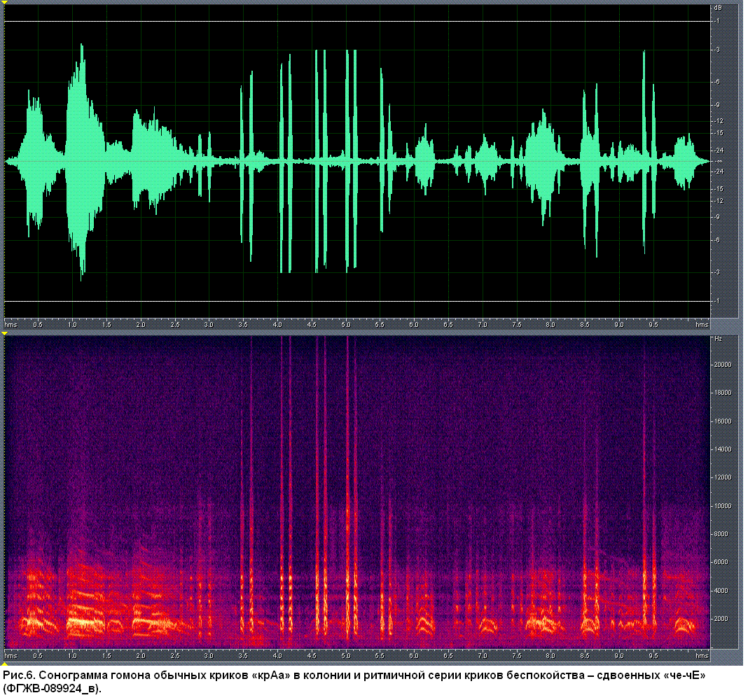The width and height of the screenshot is (748, 700).
Task: Click the 8000 Hz frequency scale label
Action: click(x=722, y=534)
